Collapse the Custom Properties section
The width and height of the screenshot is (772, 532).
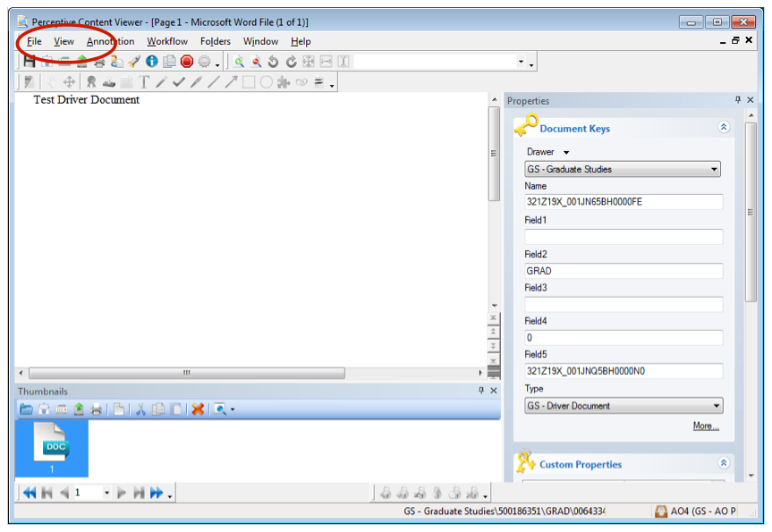click(724, 463)
